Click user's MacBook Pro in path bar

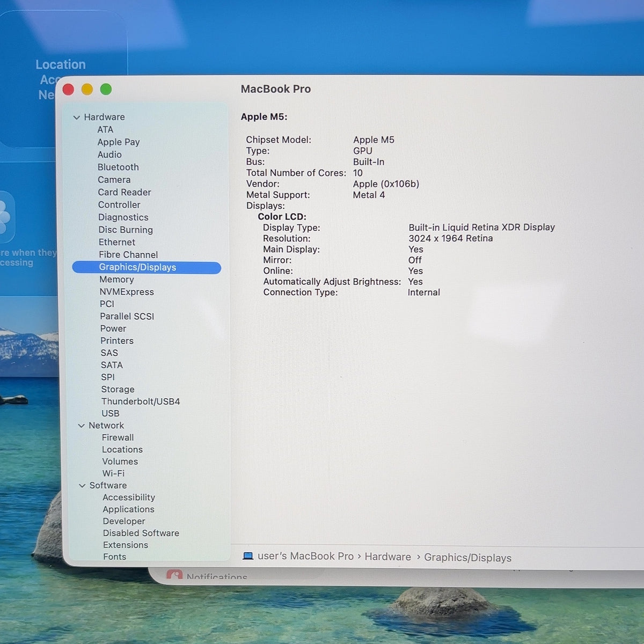(305, 556)
